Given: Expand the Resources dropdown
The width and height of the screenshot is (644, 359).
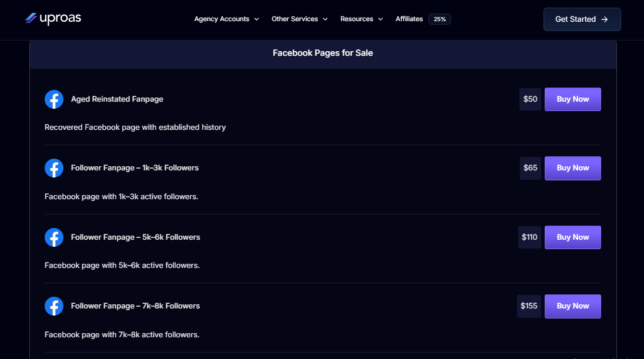Looking at the screenshot, I should [x=361, y=19].
